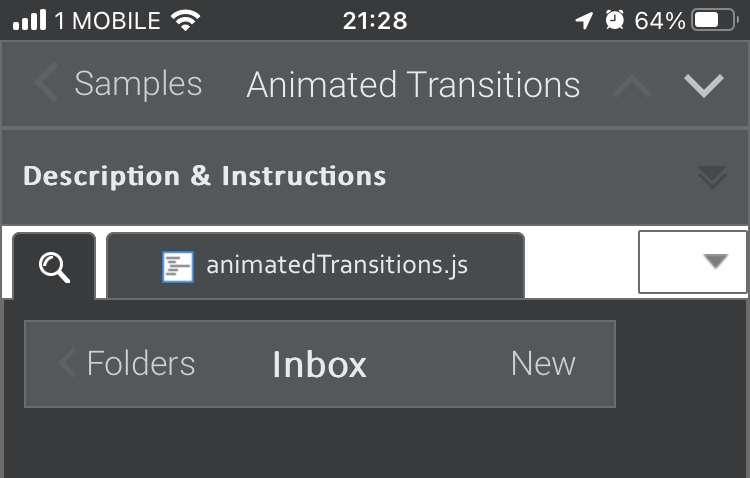Screen dimensions: 750x478
Task: Tap the Wi-Fi icon in status bar
Action: tap(185, 20)
